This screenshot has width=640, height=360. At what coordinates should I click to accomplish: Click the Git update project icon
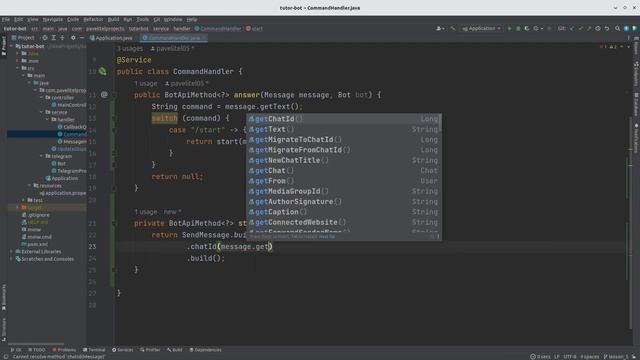tap(572, 29)
